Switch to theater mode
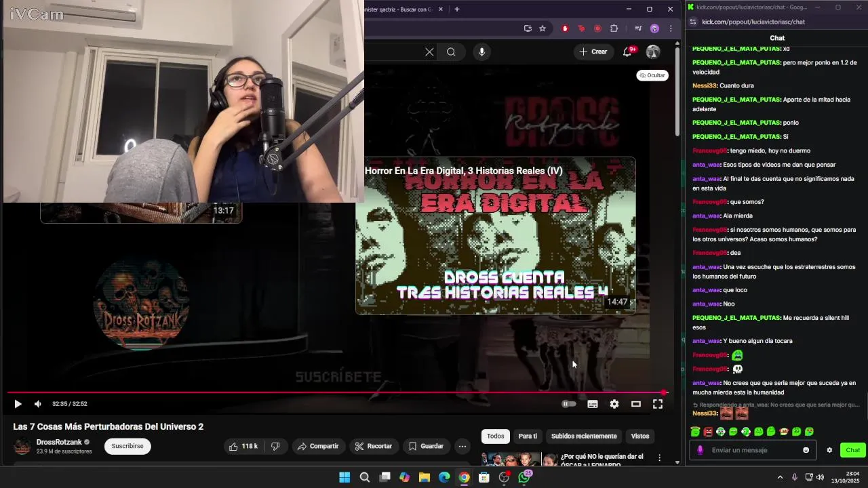 (636, 404)
